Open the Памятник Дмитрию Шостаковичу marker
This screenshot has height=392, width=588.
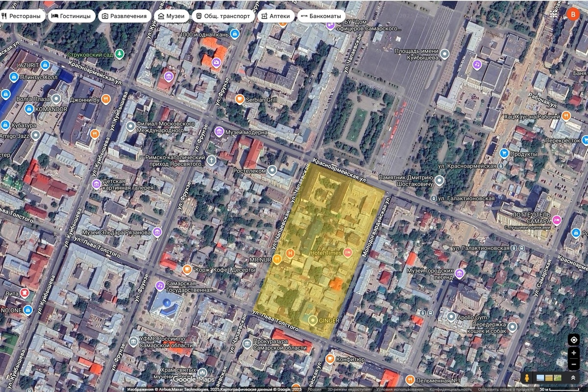click(440, 181)
